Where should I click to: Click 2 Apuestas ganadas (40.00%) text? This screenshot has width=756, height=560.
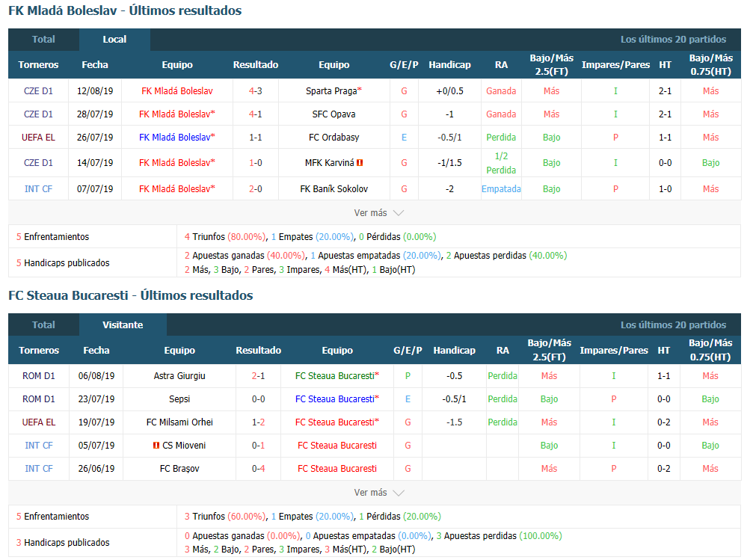pos(245,256)
